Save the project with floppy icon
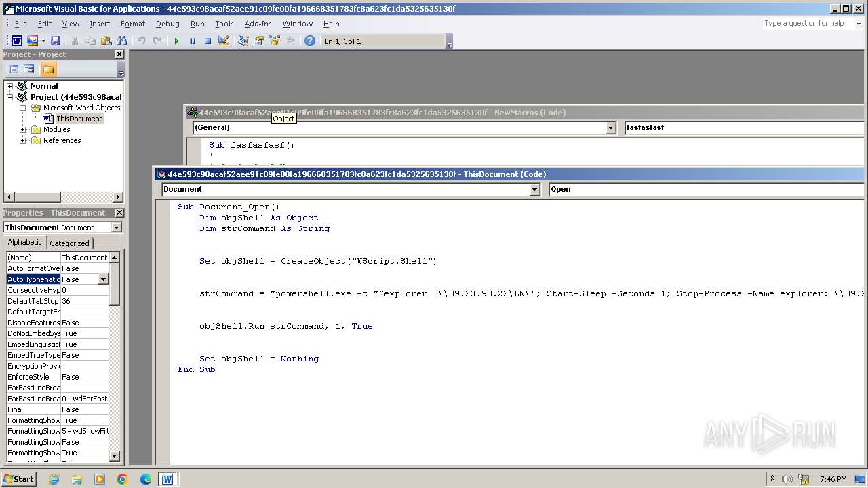 [x=56, y=41]
